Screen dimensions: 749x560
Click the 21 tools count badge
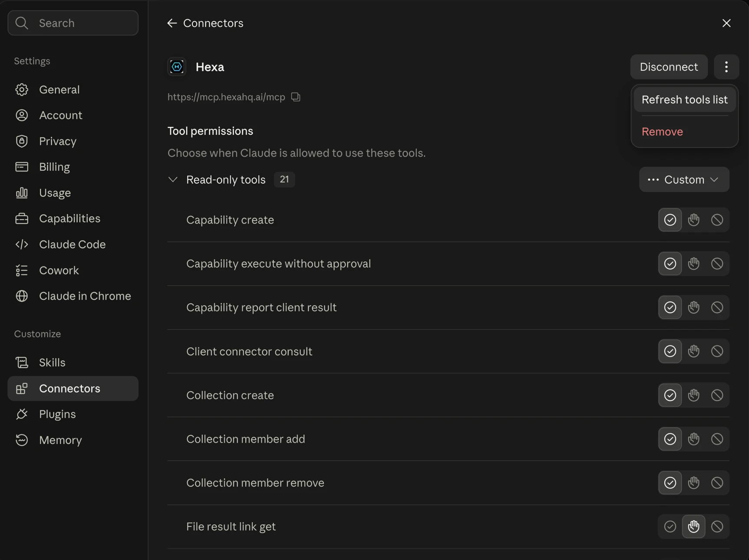coord(284,179)
